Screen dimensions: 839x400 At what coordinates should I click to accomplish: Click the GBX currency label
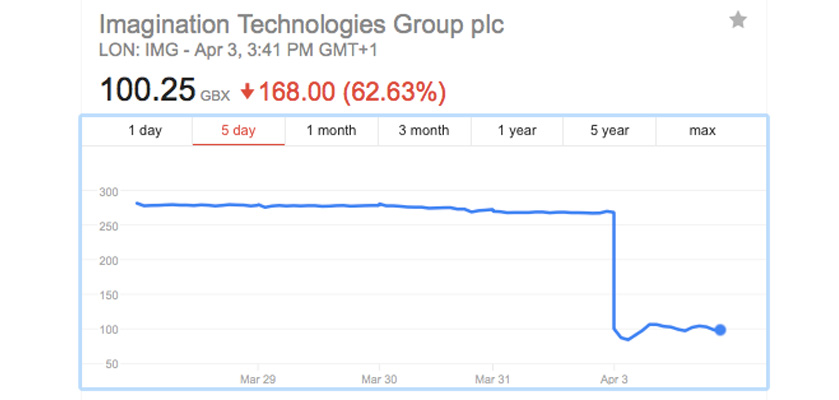(x=217, y=97)
